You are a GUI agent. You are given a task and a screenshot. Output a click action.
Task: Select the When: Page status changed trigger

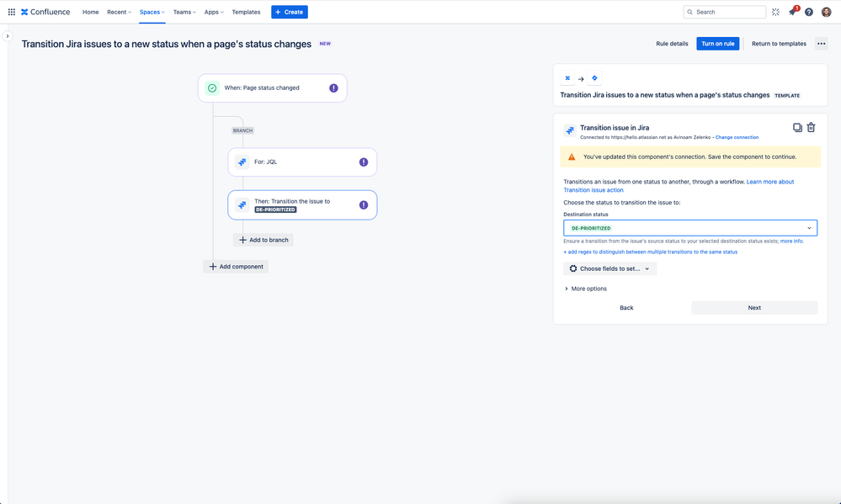click(273, 88)
